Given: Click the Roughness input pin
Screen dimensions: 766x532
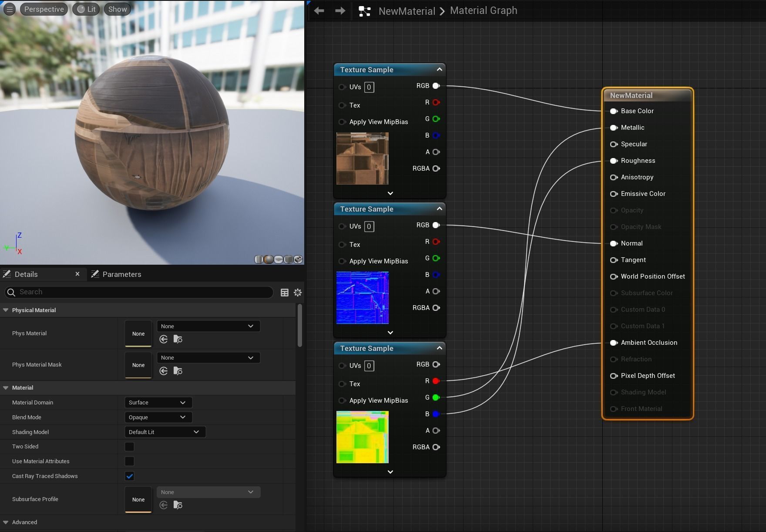Looking at the screenshot, I should (614, 161).
